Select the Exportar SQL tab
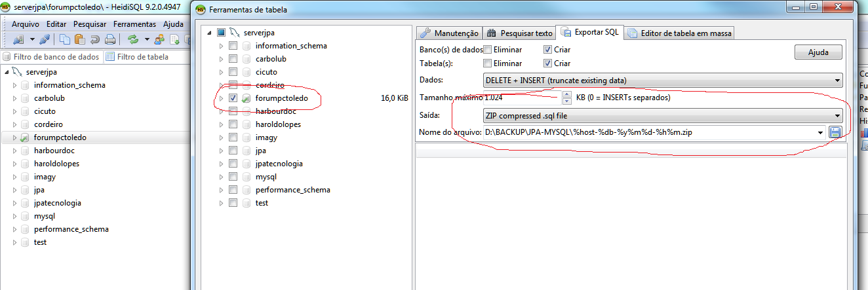 click(589, 32)
